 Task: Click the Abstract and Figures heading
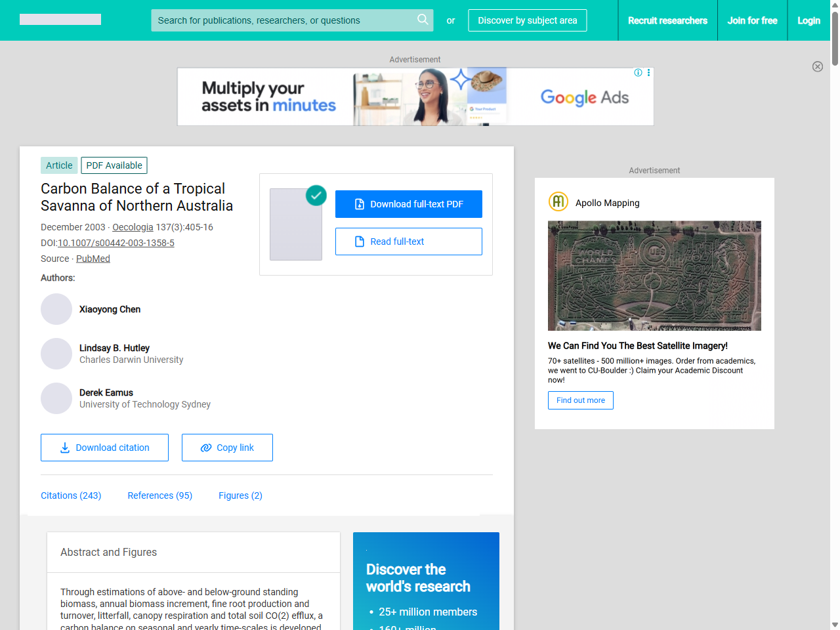click(x=108, y=552)
